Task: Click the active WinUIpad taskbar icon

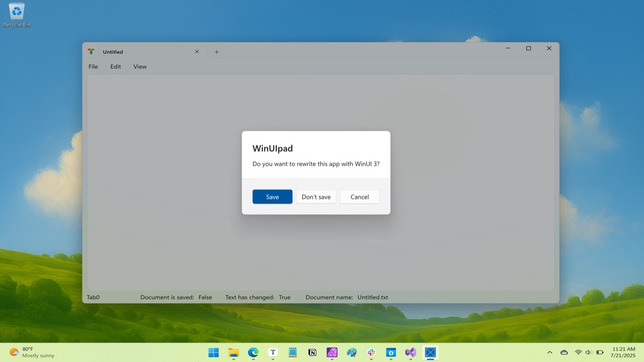Action: tap(430, 352)
